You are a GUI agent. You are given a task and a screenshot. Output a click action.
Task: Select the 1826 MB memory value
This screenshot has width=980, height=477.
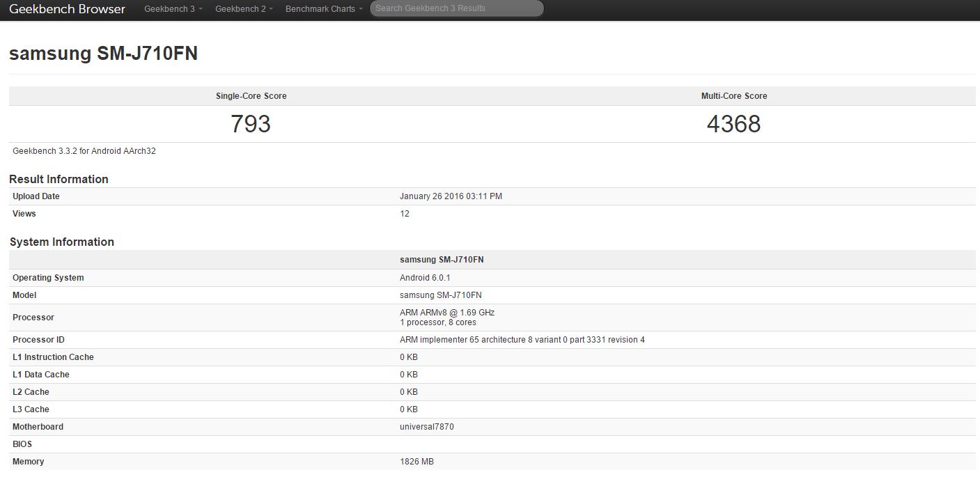click(417, 462)
